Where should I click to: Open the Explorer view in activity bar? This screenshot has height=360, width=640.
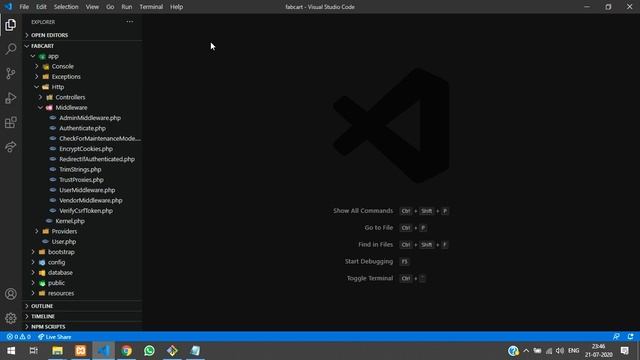(x=11, y=25)
